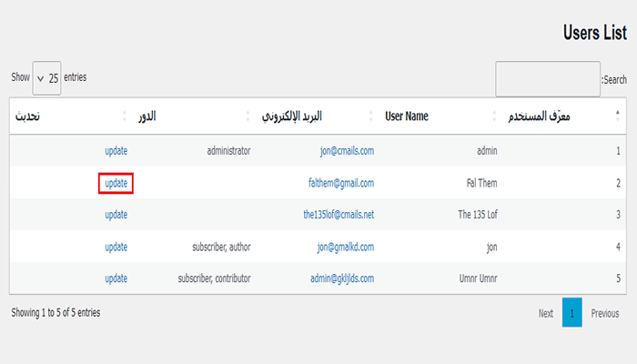Click update link for admin user
The image size is (637, 364).
click(x=116, y=151)
